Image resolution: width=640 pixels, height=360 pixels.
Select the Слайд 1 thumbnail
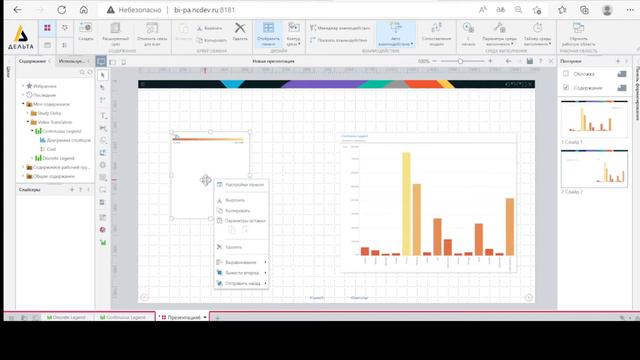click(594, 119)
